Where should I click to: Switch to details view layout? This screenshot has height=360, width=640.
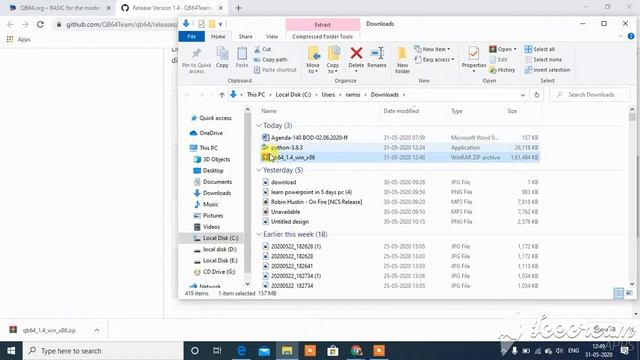point(619,293)
